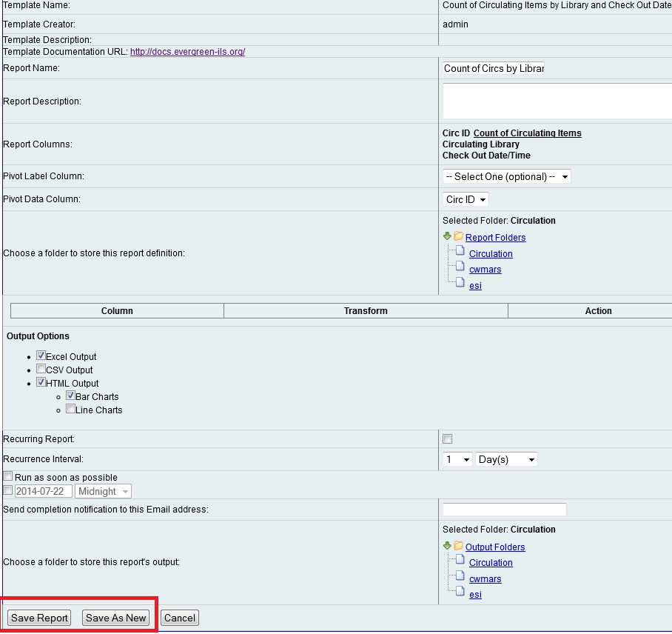672x634 pixels.
Task: Click the Report Folders folder icon
Action: point(459,237)
